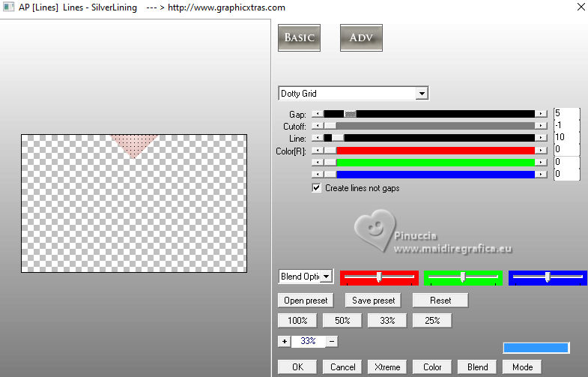Click the red color value field
This screenshot has width=588, height=377.
click(566, 150)
